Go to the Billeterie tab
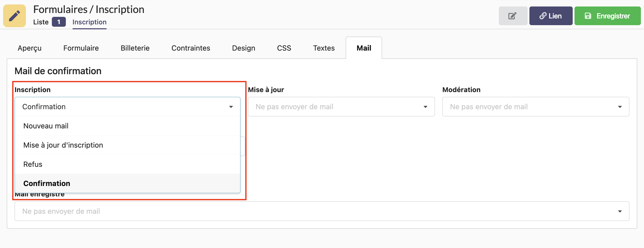The image size is (644, 248). (x=135, y=48)
